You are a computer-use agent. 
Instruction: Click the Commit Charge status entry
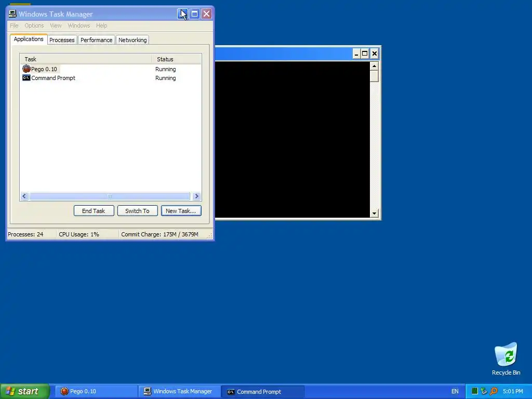click(x=159, y=234)
